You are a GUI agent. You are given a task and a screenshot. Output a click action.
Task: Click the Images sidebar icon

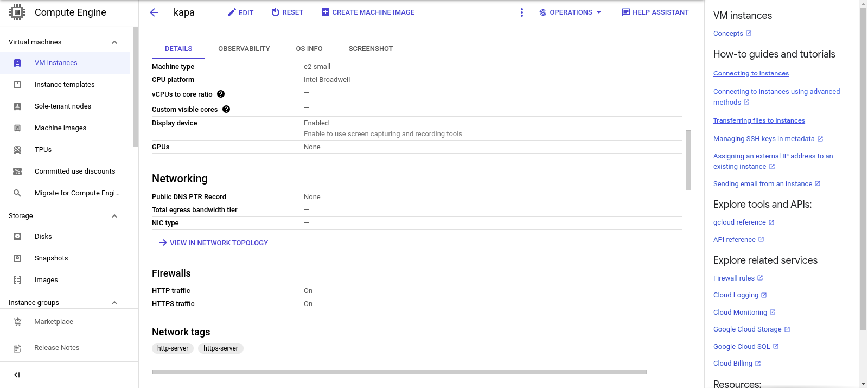point(17,280)
